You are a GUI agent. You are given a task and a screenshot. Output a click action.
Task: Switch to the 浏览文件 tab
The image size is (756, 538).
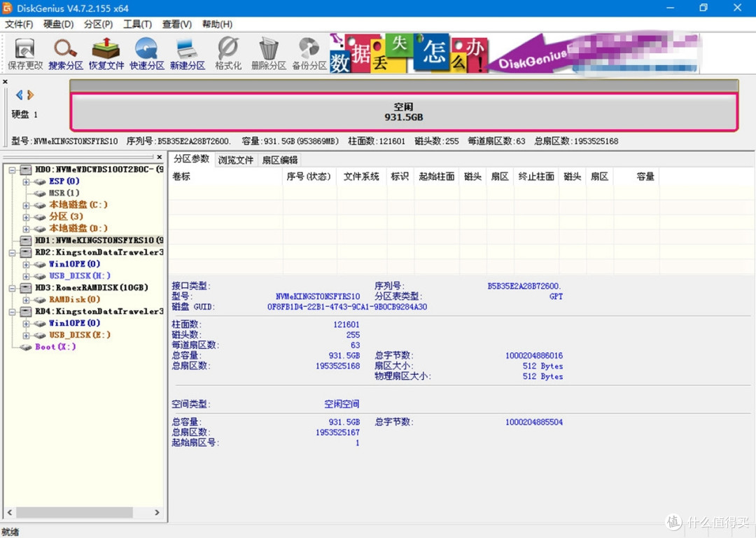pos(236,160)
